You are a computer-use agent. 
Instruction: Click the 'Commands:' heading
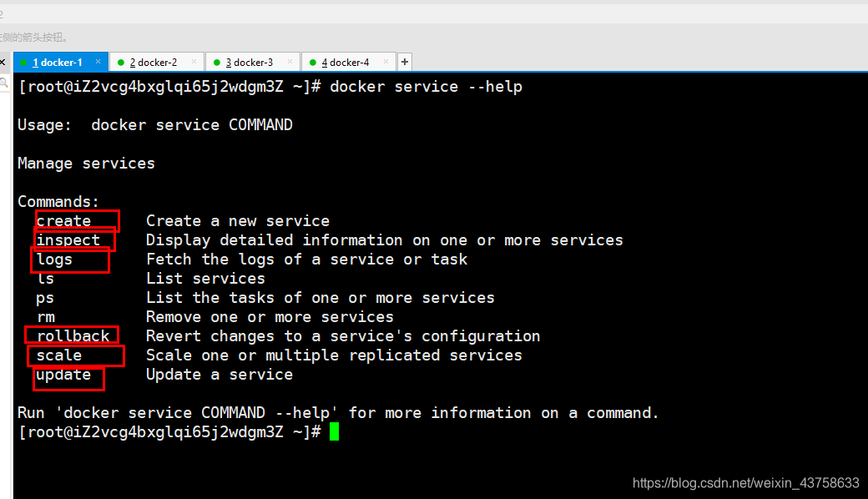pyautogui.click(x=58, y=201)
